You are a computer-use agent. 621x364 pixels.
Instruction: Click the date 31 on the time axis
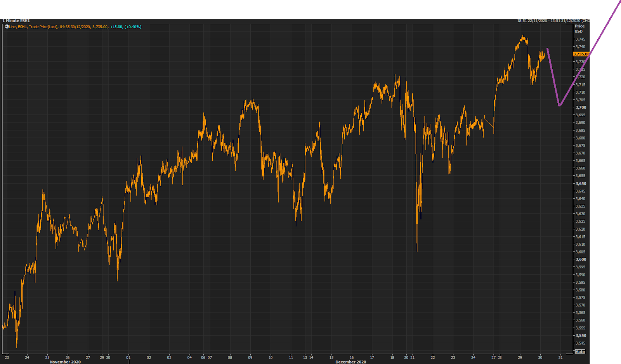click(x=560, y=357)
